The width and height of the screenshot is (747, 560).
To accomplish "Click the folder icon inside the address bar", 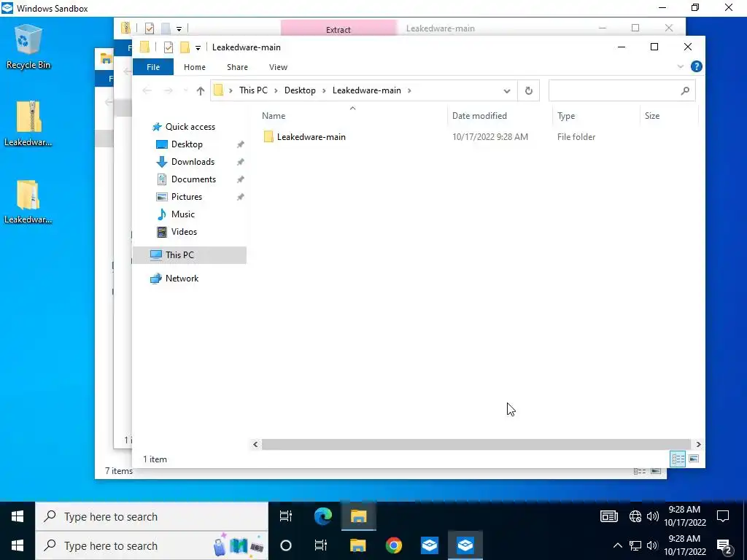I will (218, 90).
